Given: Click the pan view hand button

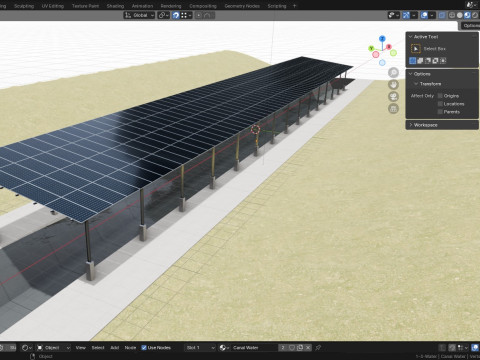Looking at the screenshot, I should point(394,85).
